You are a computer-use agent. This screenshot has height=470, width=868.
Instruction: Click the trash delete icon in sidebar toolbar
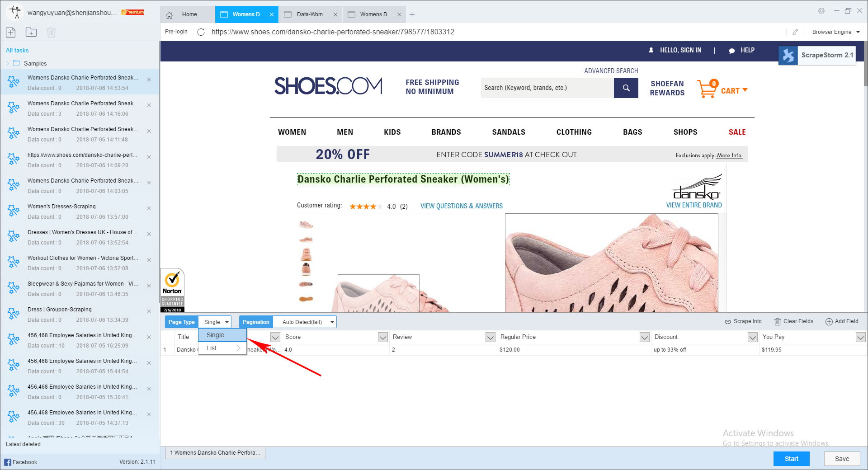pos(51,32)
